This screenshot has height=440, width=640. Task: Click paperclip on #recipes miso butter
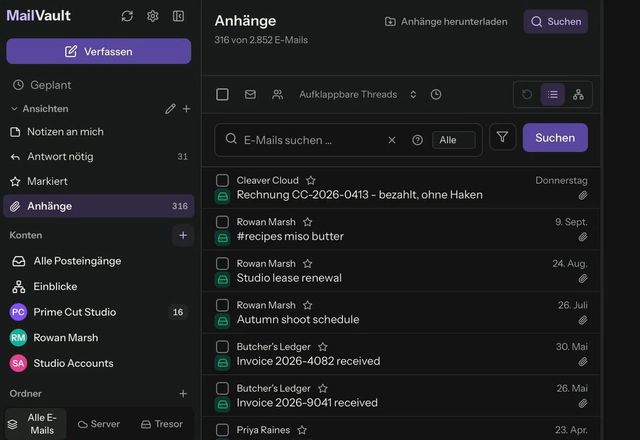pyautogui.click(x=583, y=237)
